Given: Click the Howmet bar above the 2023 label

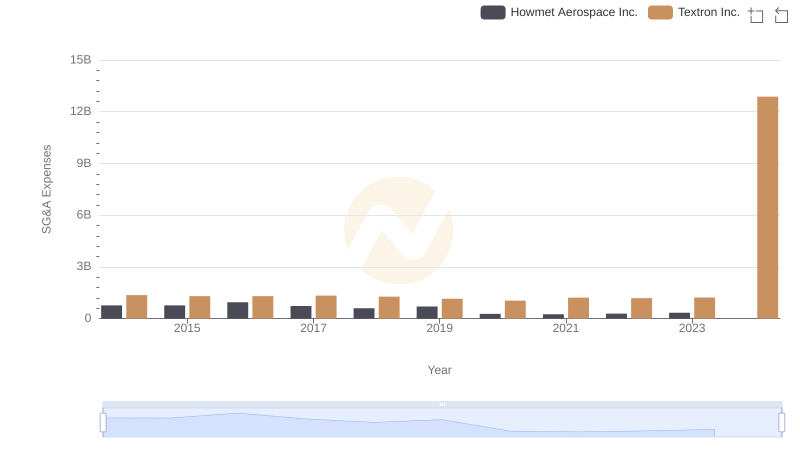Looking at the screenshot, I should pos(679,316).
